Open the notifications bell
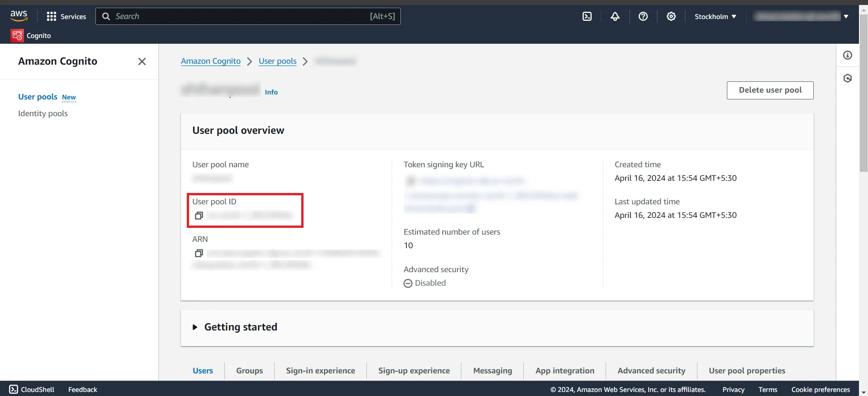The height and width of the screenshot is (396, 868). pyautogui.click(x=615, y=16)
